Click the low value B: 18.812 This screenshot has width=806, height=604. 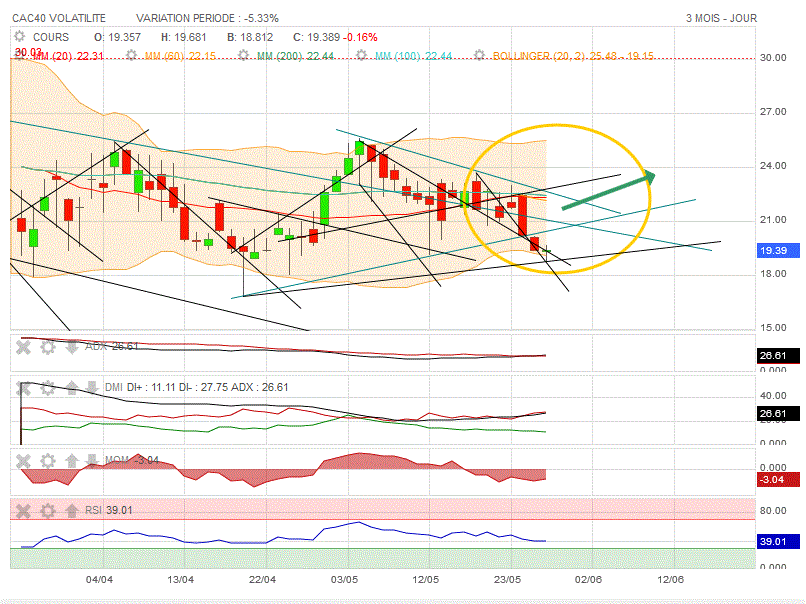click(250, 37)
